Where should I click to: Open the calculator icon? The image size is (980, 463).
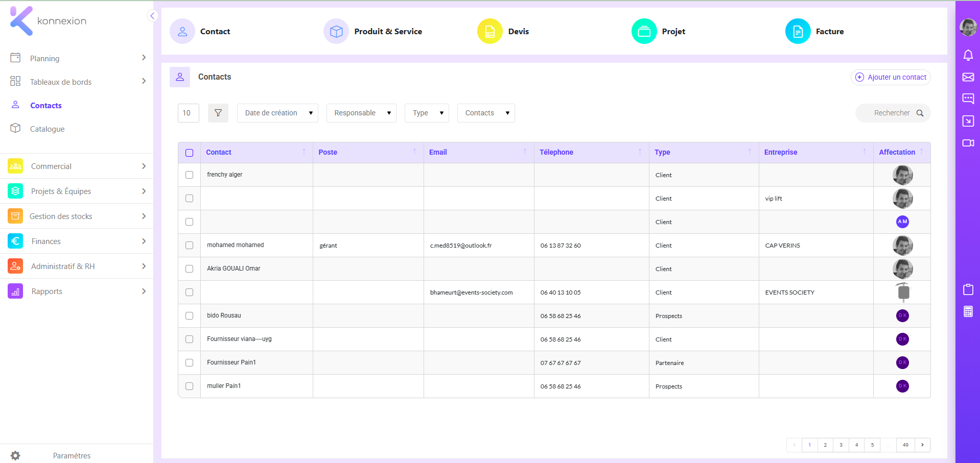(x=968, y=311)
